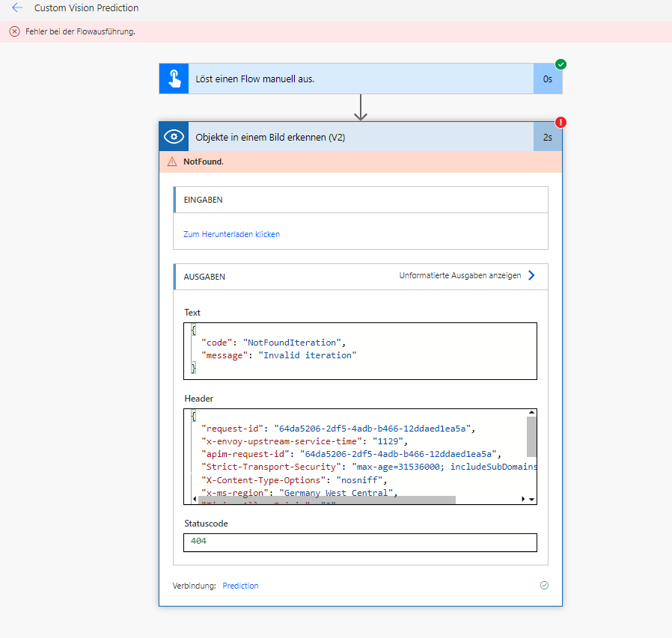
Task: Click the Custom Vision eye icon
Action: click(174, 137)
